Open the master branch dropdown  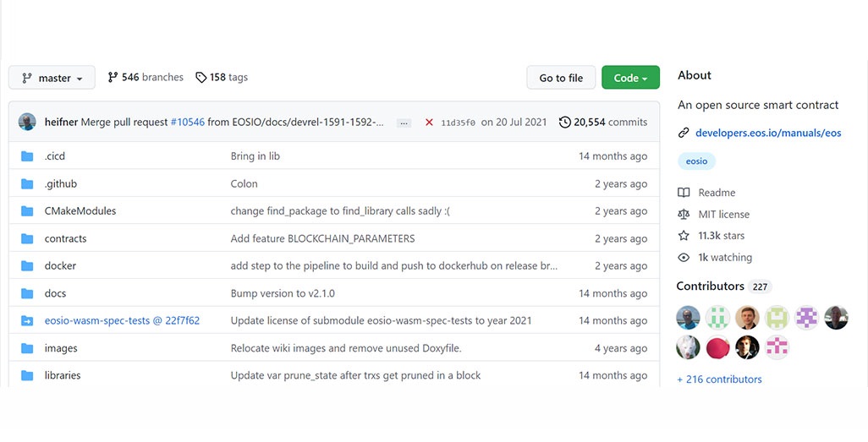[52, 78]
